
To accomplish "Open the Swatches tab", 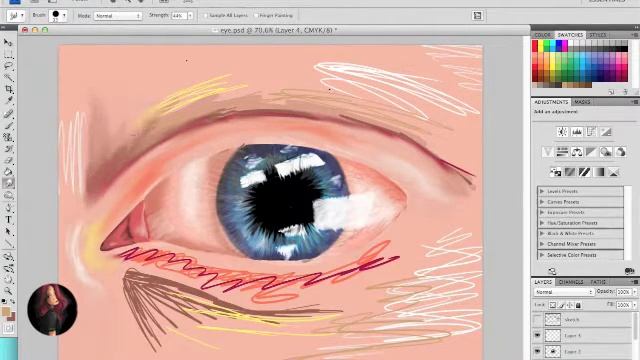I will [x=570, y=35].
